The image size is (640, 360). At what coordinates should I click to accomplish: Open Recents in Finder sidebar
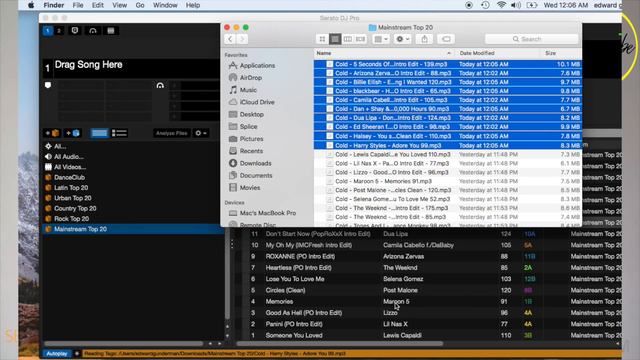pyautogui.click(x=251, y=151)
